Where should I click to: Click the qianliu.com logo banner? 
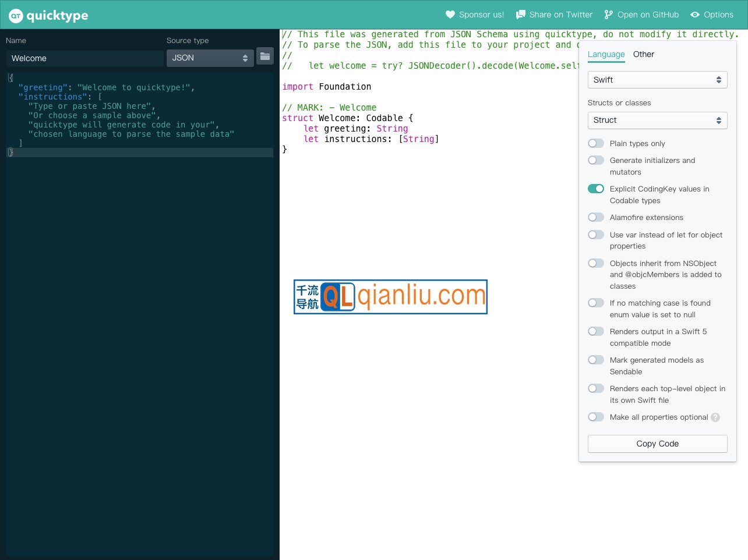[x=390, y=297]
